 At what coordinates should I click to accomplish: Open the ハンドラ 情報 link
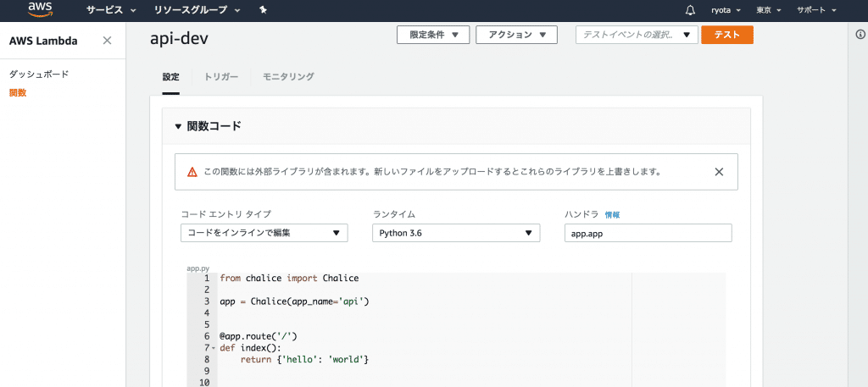[612, 214]
